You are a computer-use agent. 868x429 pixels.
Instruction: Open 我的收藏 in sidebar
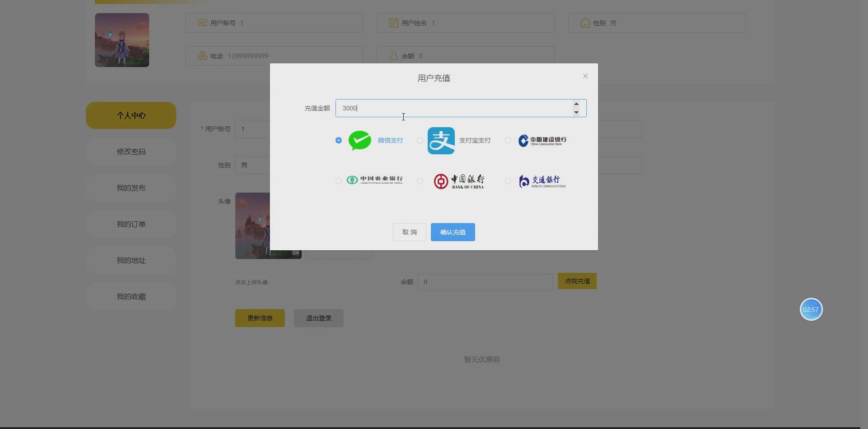131,296
